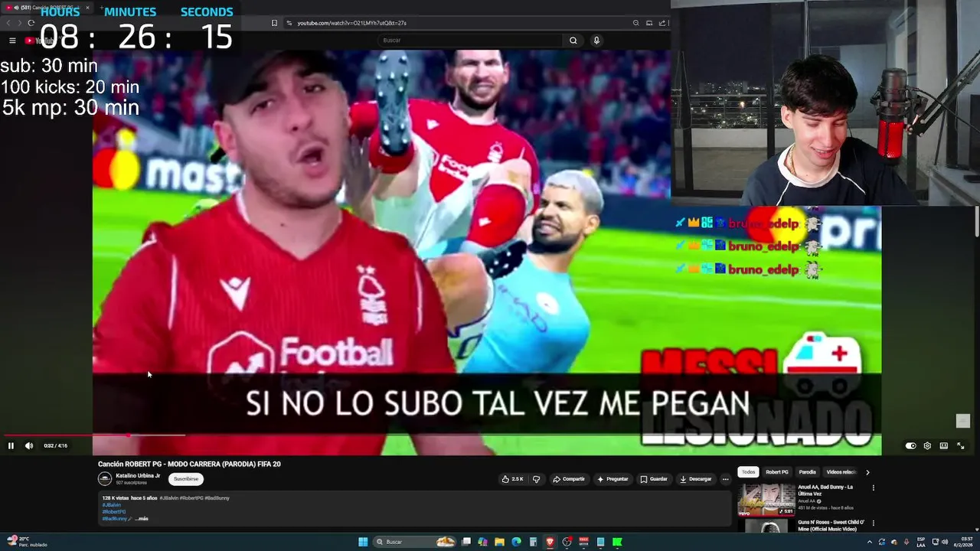Open the Katalino Urbina Jr channel name

pos(138,475)
